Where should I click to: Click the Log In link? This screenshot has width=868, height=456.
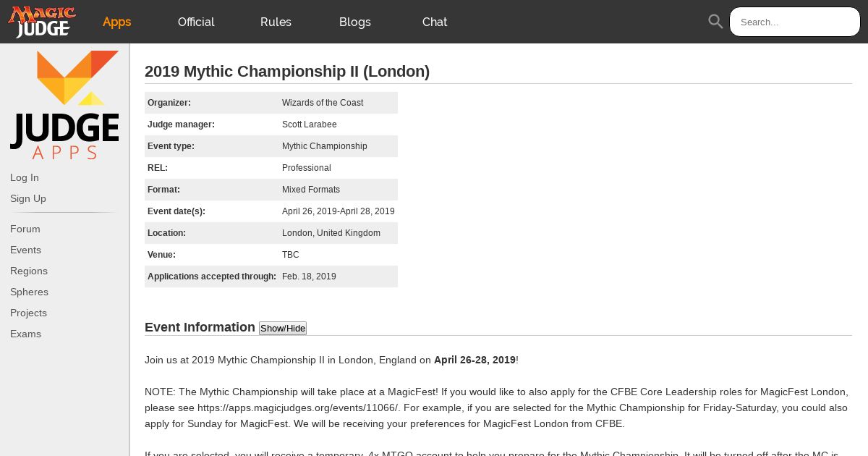pyautogui.click(x=25, y=177)
